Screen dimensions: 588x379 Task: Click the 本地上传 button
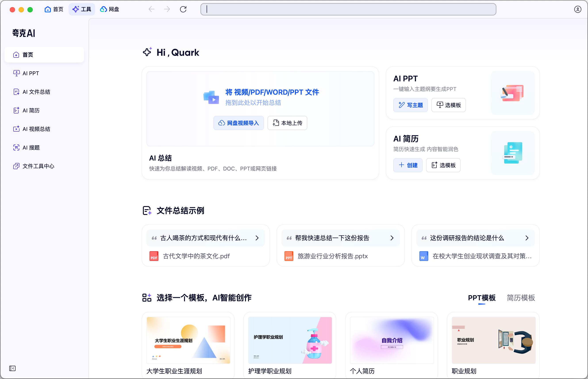(287, 123)
